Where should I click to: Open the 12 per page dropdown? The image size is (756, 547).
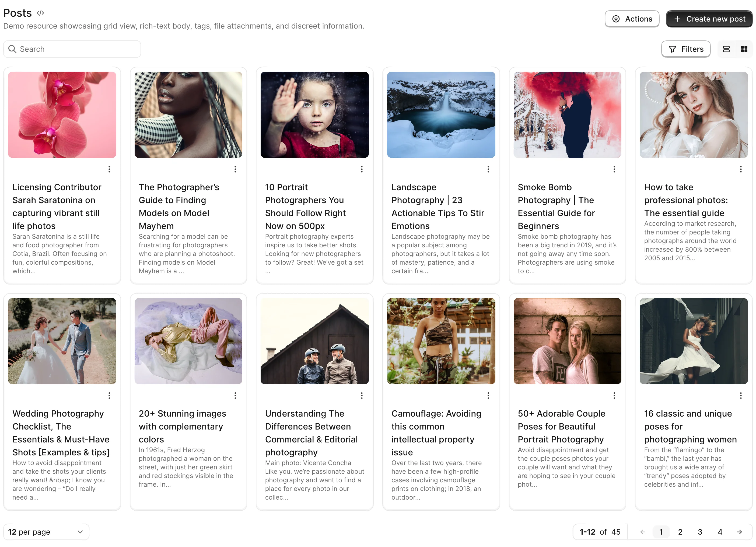pyautogui.click(x=46, y=532)
